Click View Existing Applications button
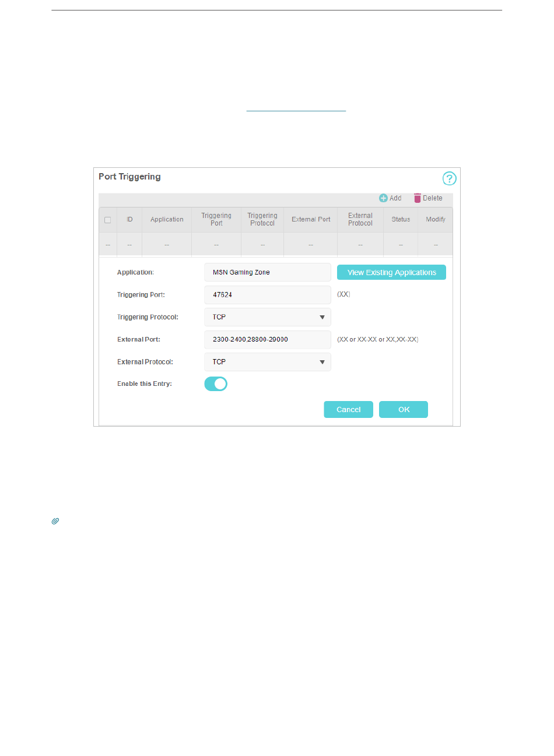554x756 pixels. pyautogui.click(x=392, y=272)
